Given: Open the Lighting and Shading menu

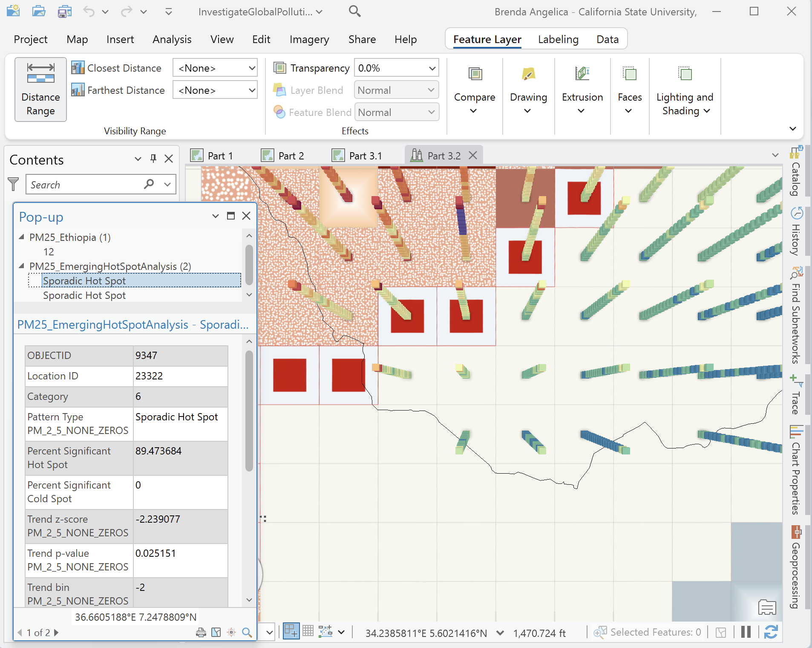Looking at the screenshot, I should [x=685, y=90].
